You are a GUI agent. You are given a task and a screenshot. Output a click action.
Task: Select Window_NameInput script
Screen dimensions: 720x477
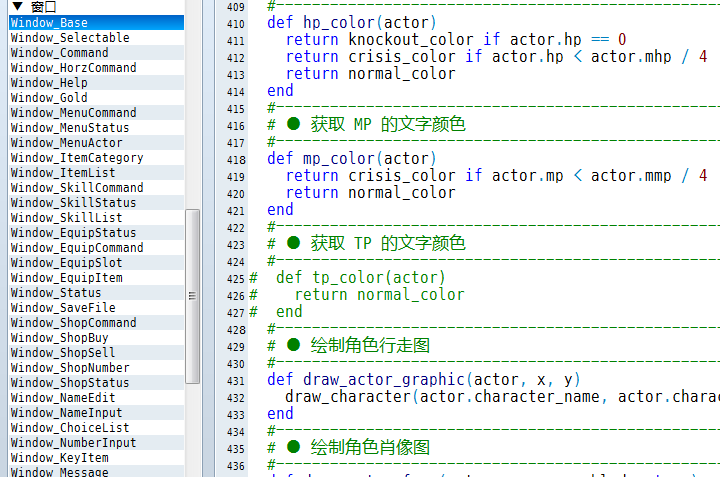[x=96, y=413]
